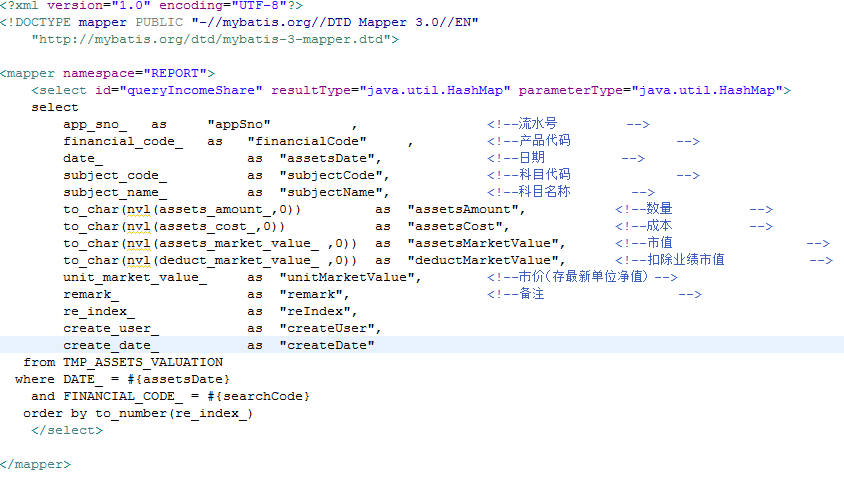
Task: Click the "deductMarketValue" alias
Action: pos(482,260)
